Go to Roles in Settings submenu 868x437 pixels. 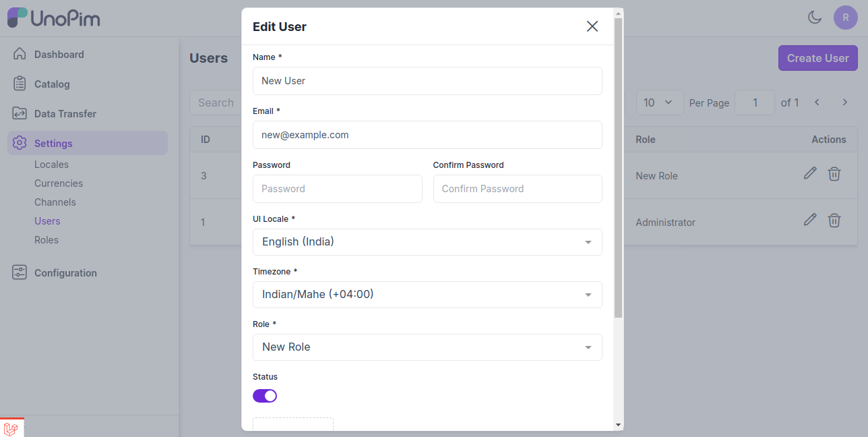[46, 240]
